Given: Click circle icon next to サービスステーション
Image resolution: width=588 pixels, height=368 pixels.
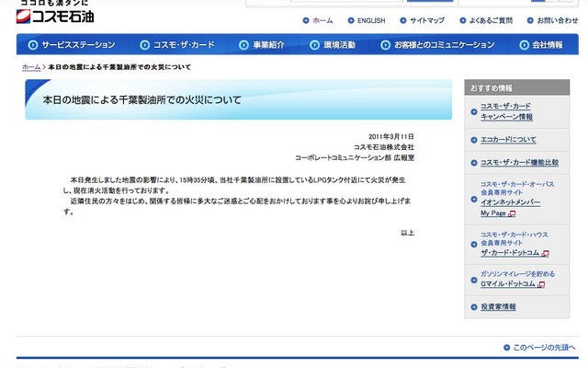Looking at the screenshot, I should pos(33,45).
